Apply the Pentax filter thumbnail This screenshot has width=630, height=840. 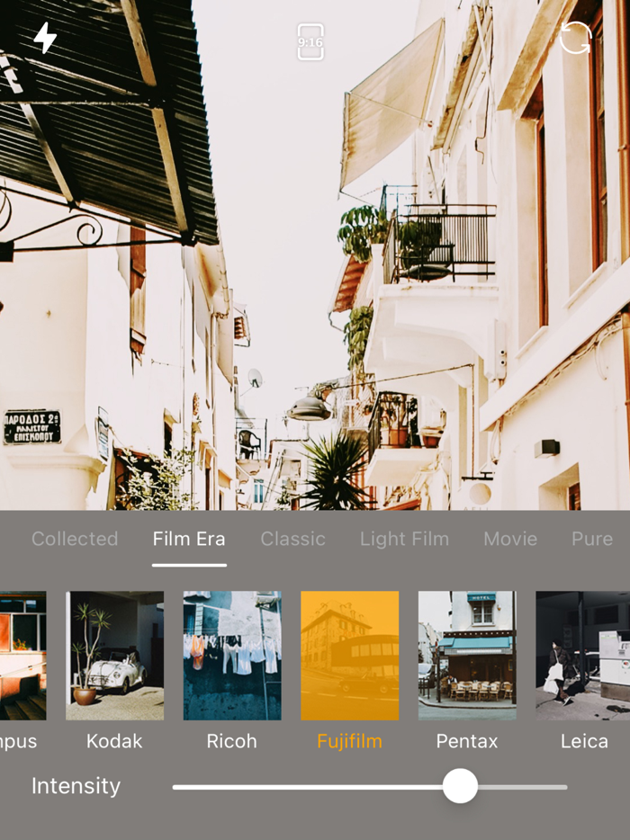point(467,655)
